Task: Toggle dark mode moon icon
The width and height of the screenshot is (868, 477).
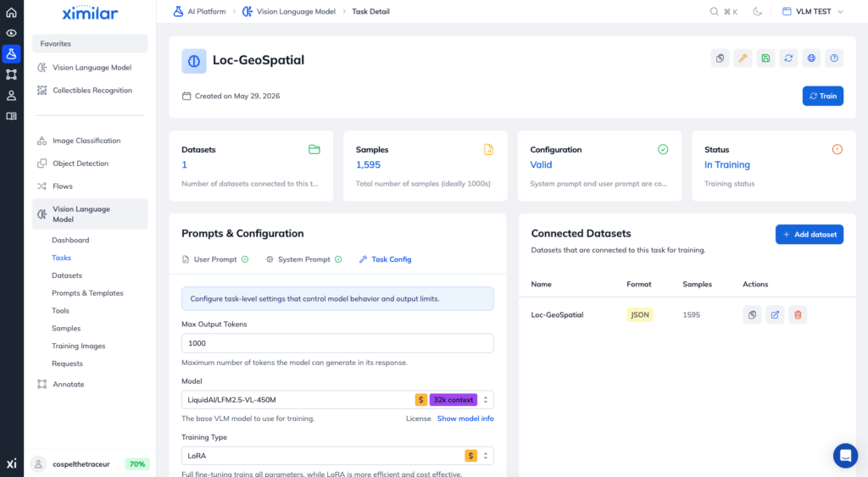Action: pos(757,12)
